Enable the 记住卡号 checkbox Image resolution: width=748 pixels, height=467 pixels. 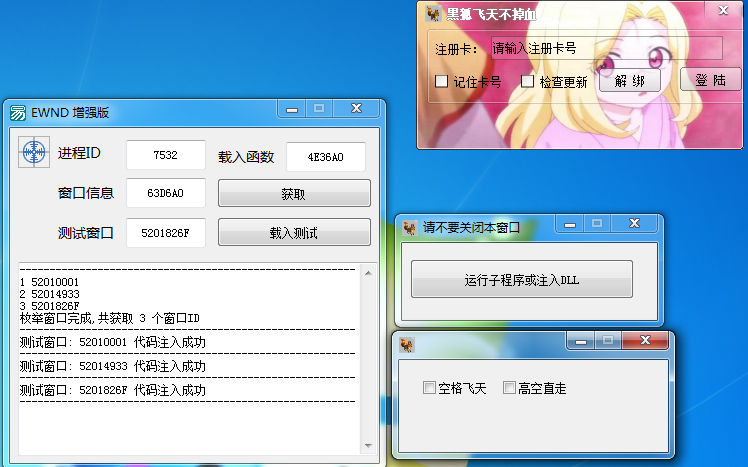tap(441, 82)
